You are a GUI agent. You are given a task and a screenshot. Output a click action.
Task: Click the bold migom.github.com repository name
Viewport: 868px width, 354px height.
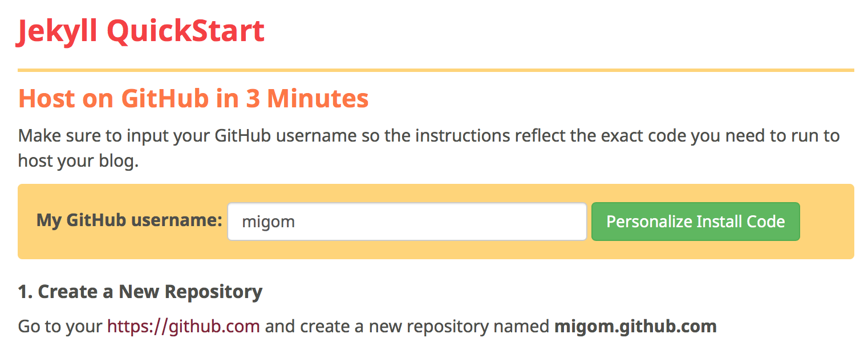click(635, 327)
